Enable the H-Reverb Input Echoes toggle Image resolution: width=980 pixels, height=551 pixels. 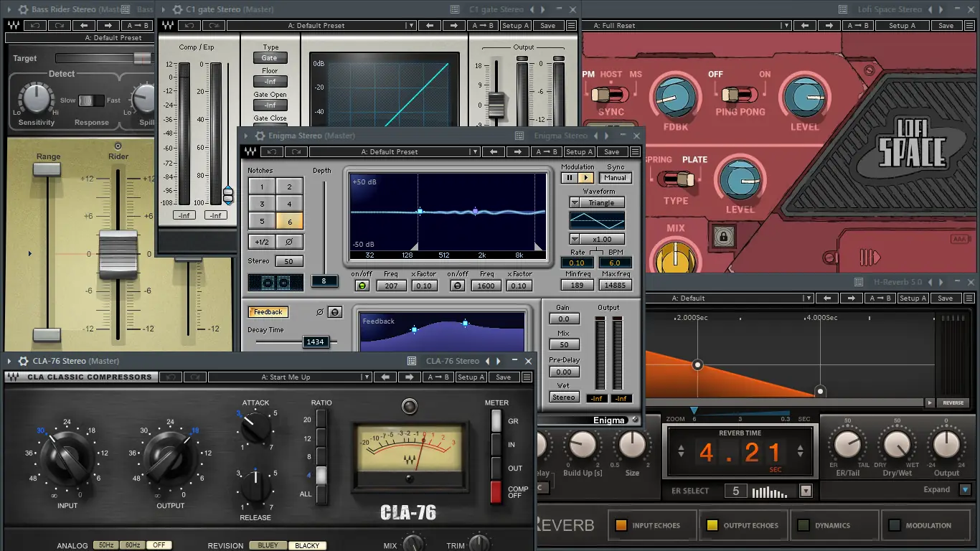(x=621, y=525)
